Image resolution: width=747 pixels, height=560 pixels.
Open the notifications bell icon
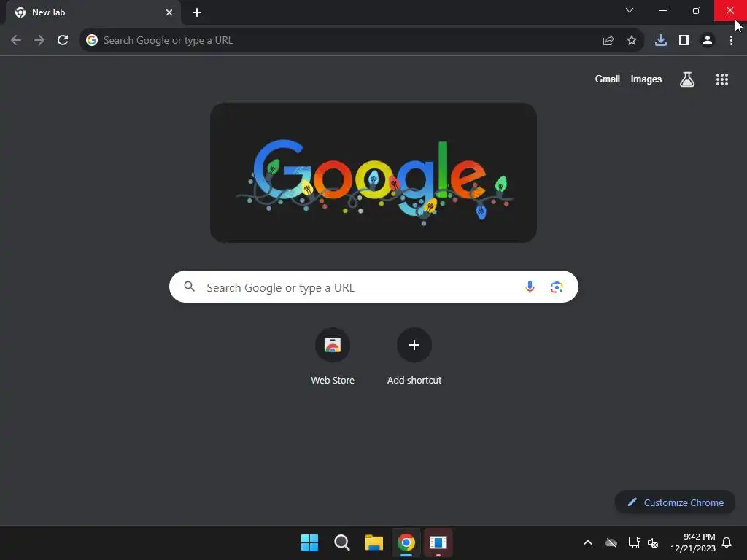click(727, 542)
